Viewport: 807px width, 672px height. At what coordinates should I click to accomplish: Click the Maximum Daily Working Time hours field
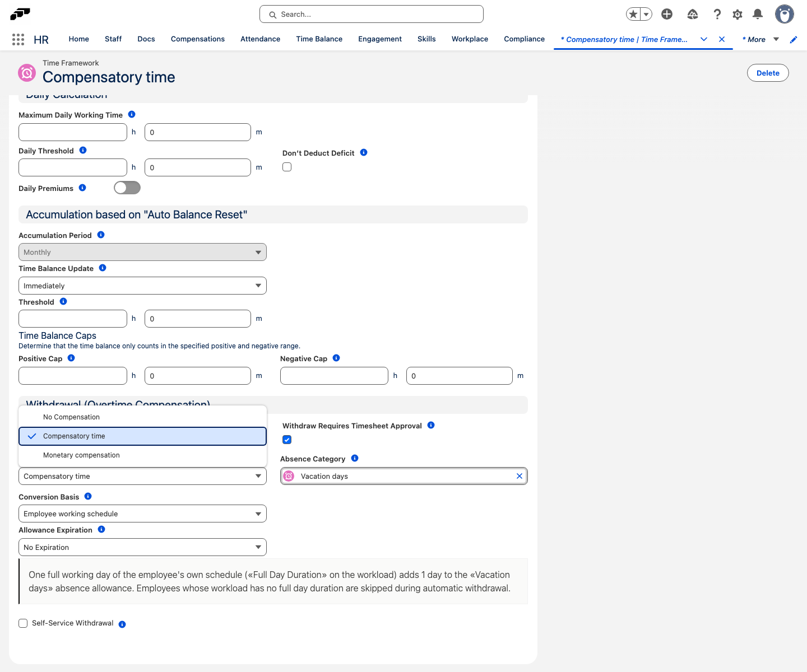[x=73, y=132]
